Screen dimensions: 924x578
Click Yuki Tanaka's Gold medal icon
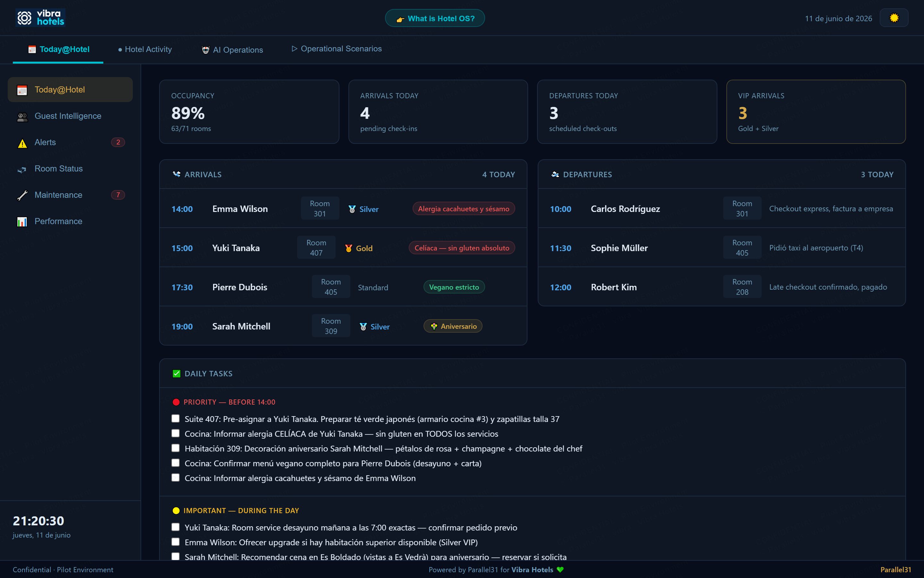pyautogui.click(x=349, y=249)
